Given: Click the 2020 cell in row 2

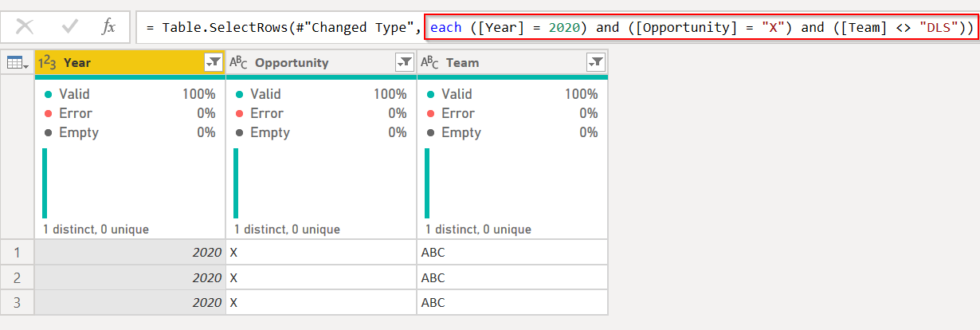Looking at the screenshot, I should [x=130, y=277].
